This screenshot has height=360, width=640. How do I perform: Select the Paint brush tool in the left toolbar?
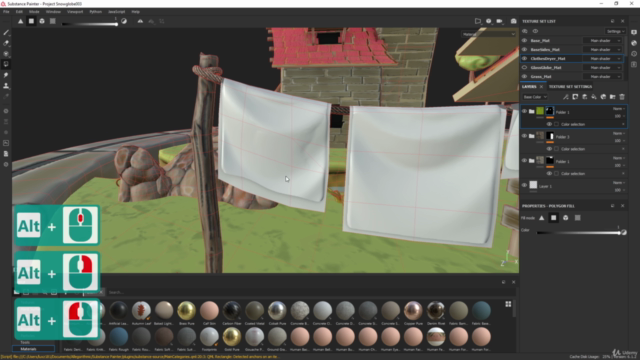pos(6,32)
